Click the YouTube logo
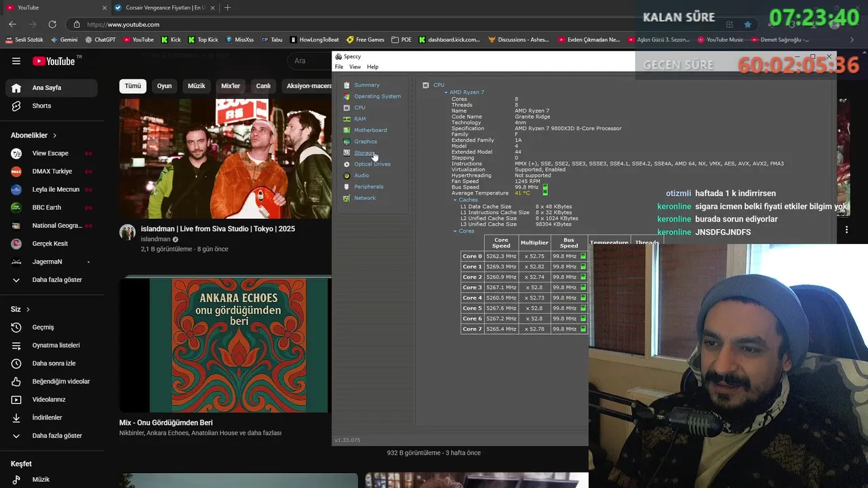The width and height of the screenshot is (868, 488). pyautogui.click(x=54, y=61)
